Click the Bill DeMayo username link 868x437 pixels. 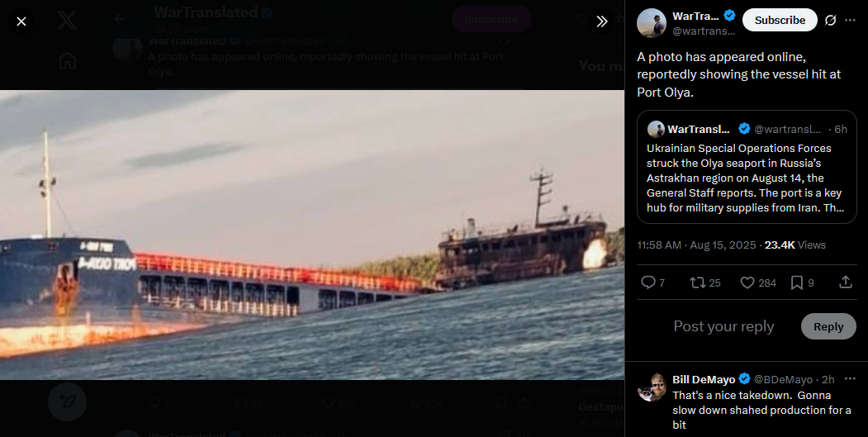click(704, 379)
